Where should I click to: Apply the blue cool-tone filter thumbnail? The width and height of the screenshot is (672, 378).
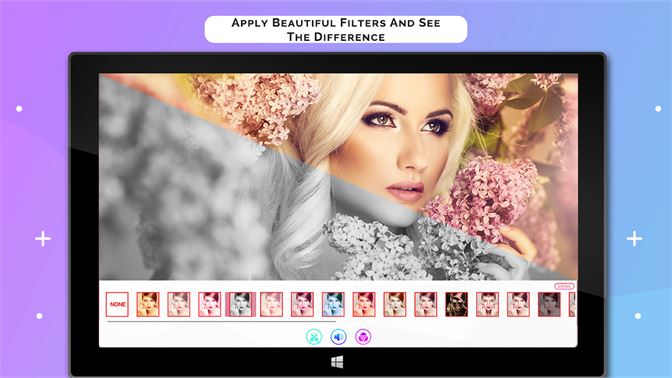(333, 304)
